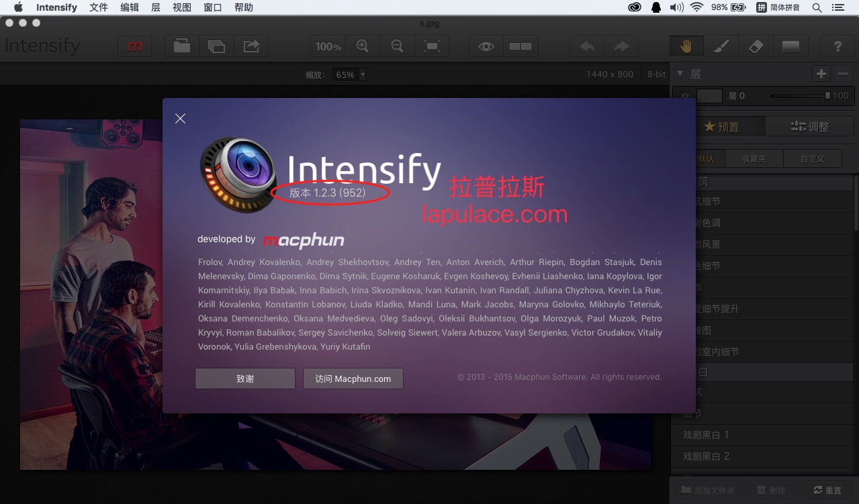Toggle the side-by-side compare view icon
Screen dimensions: 859x504
point(521,46)
